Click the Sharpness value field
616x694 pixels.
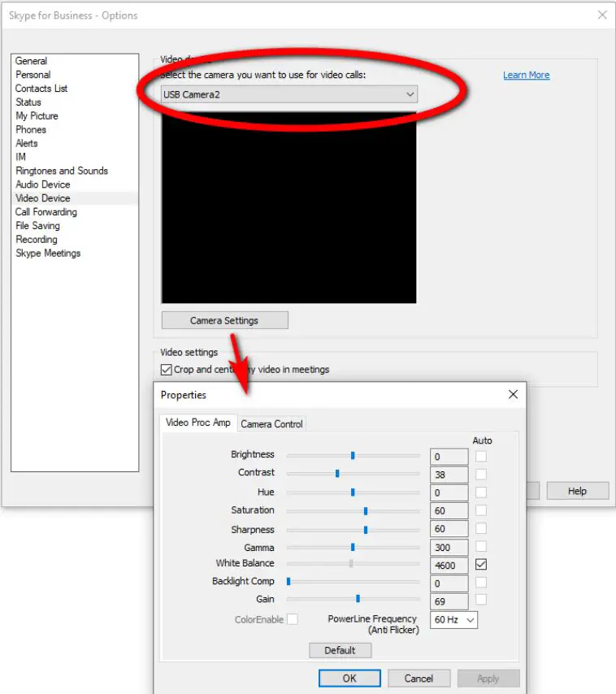click(x=449, y=529)
